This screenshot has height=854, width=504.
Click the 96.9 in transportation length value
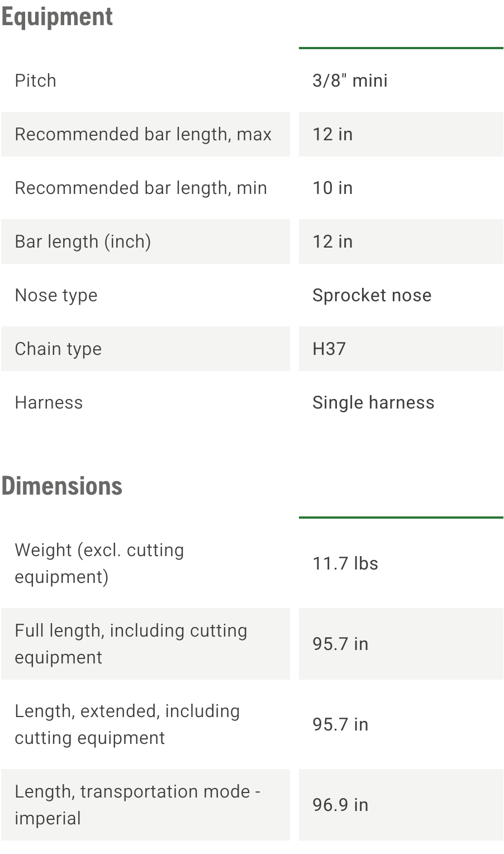coord(341,805)
